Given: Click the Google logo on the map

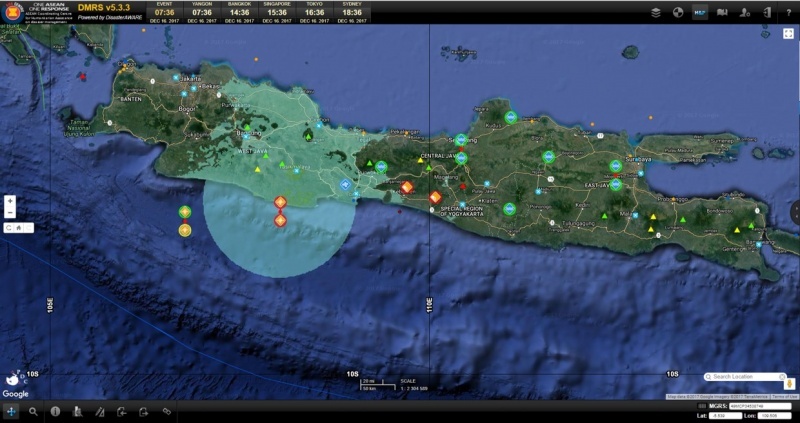Looking at the screenshot, I should coord(15,394).
